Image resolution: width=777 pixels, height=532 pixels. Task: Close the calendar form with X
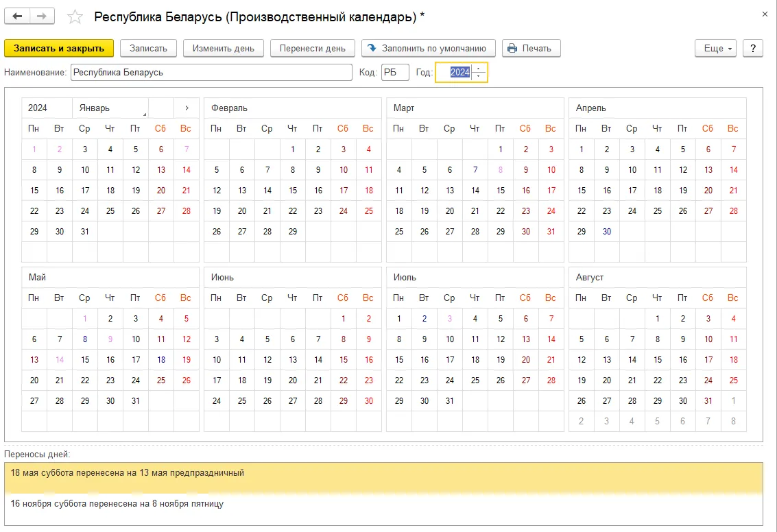pyautogui.click(x=765, y=14)
